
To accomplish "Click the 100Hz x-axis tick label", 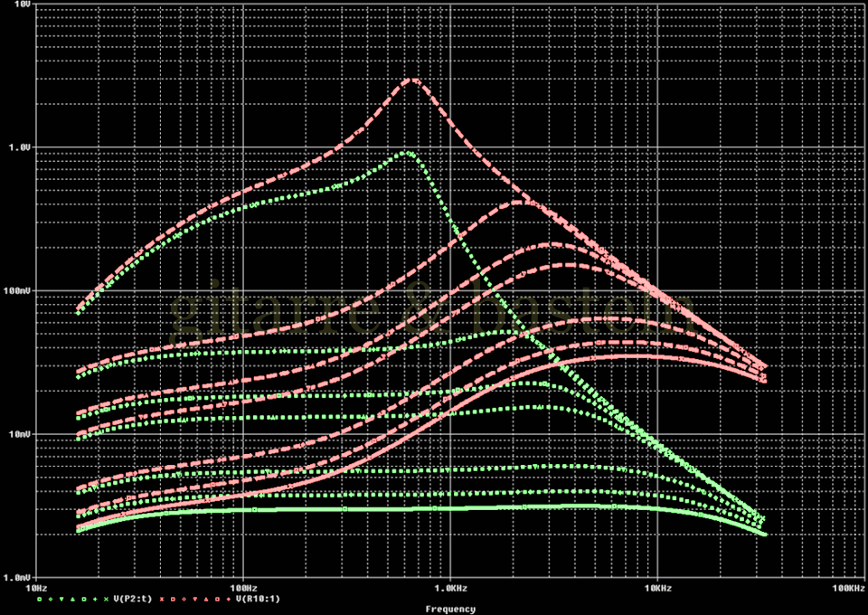I will pyautogui.click(x=242, y=588).
